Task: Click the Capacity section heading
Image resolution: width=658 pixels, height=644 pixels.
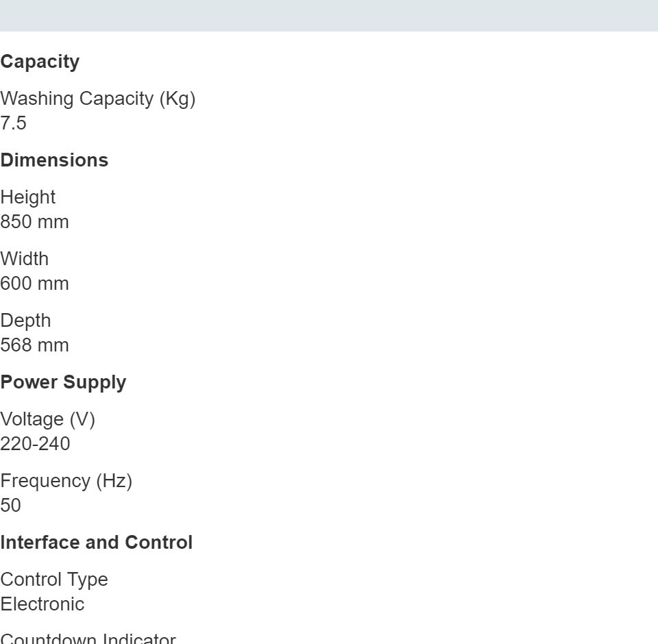Action: (40, 62)
